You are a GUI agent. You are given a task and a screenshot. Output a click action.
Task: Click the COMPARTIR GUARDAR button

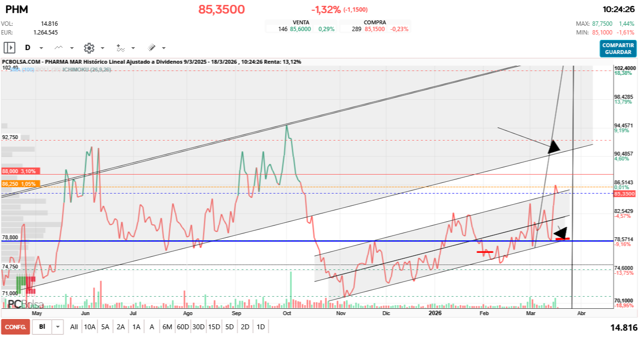618,49
